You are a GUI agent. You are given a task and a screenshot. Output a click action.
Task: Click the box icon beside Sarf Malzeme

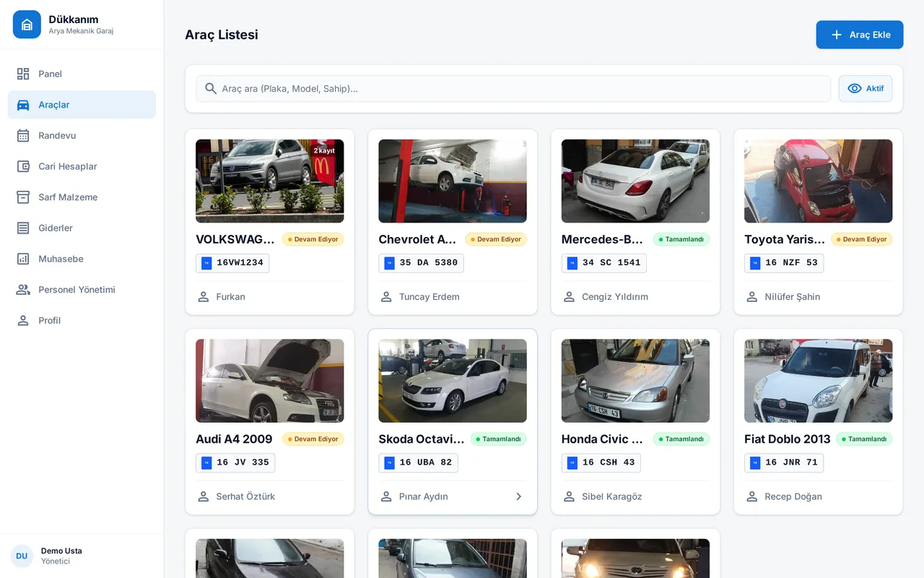point(23,197)
